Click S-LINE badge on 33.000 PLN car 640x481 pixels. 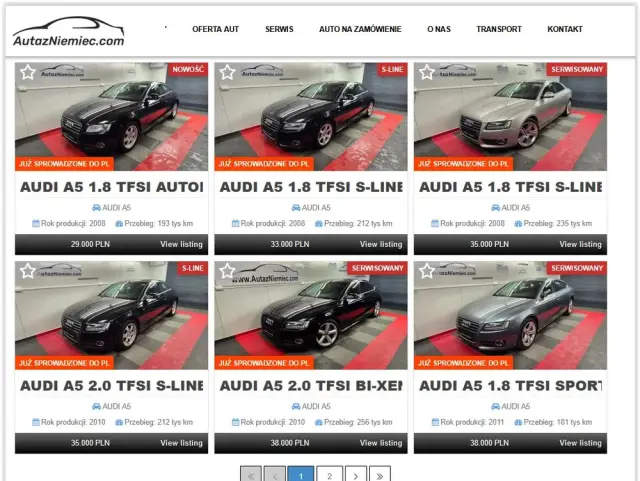point(392,69)
